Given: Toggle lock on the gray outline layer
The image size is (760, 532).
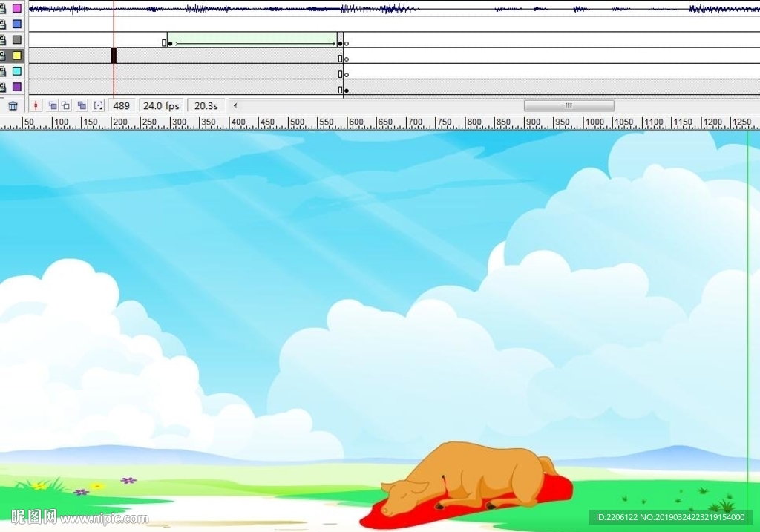Looking at the screenshot, I should click(x=3, y=40).
